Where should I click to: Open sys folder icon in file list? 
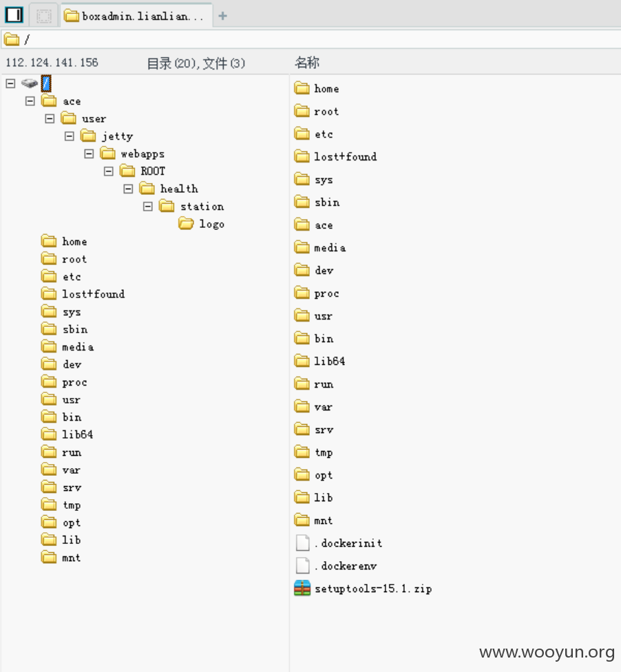coord(302,179)
